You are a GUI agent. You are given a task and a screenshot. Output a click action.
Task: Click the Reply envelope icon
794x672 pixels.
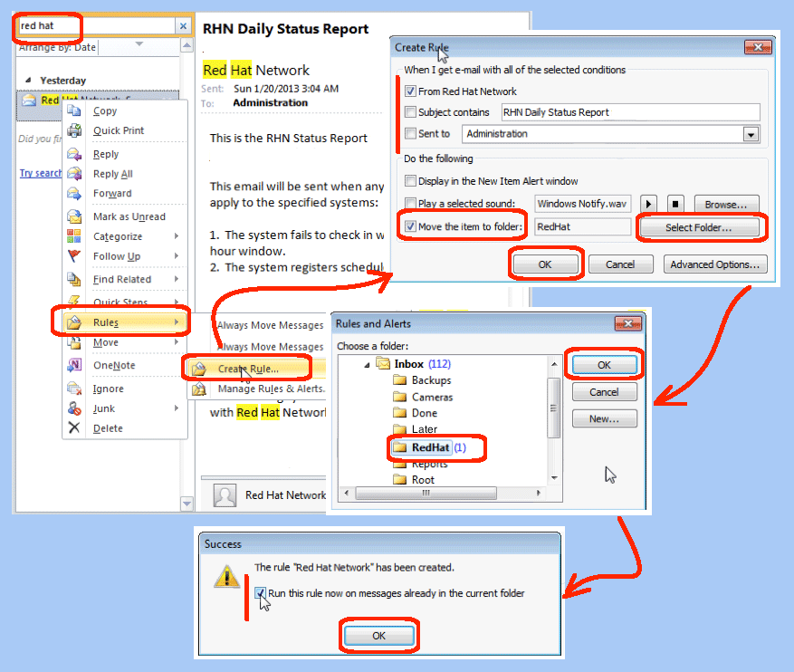click(x=74, y=154)
